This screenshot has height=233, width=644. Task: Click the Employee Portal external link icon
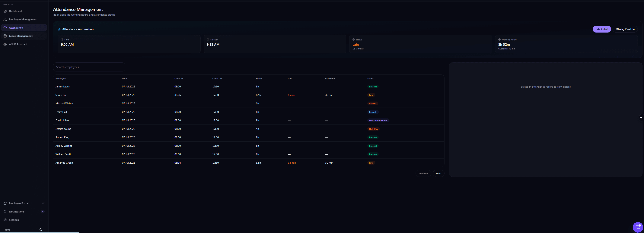point(5,203)
